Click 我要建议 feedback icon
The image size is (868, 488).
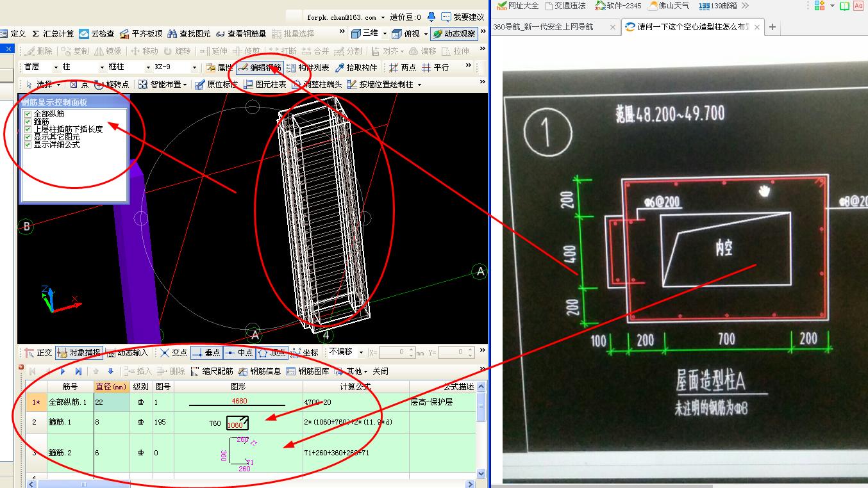tap(462, 17)
